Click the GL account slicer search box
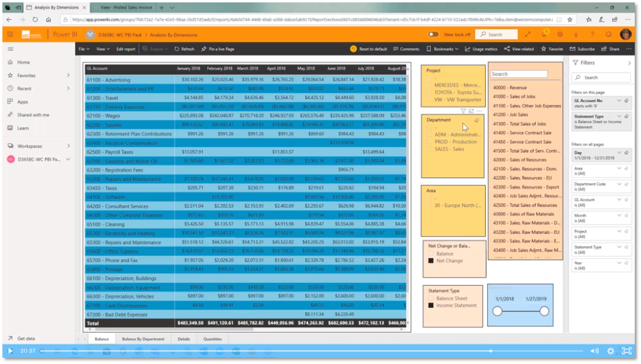The width and height of the screenshot is (641, 364). [518, 74]
